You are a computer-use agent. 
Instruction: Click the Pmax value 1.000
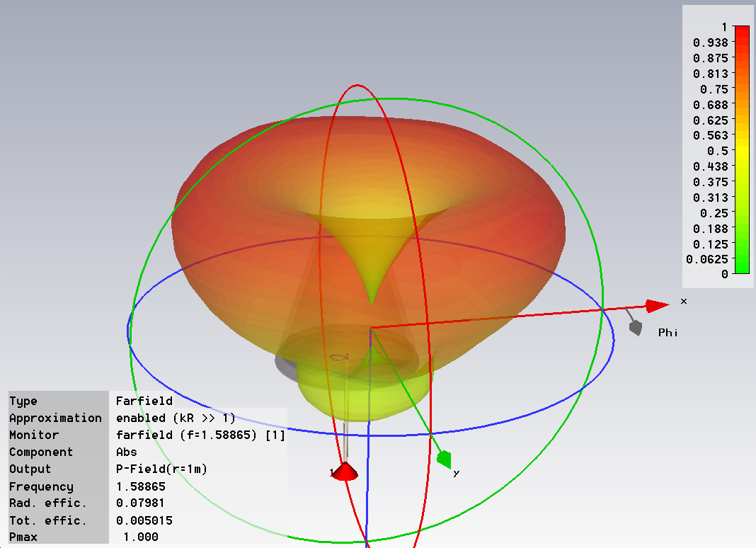tap(141, 537)
